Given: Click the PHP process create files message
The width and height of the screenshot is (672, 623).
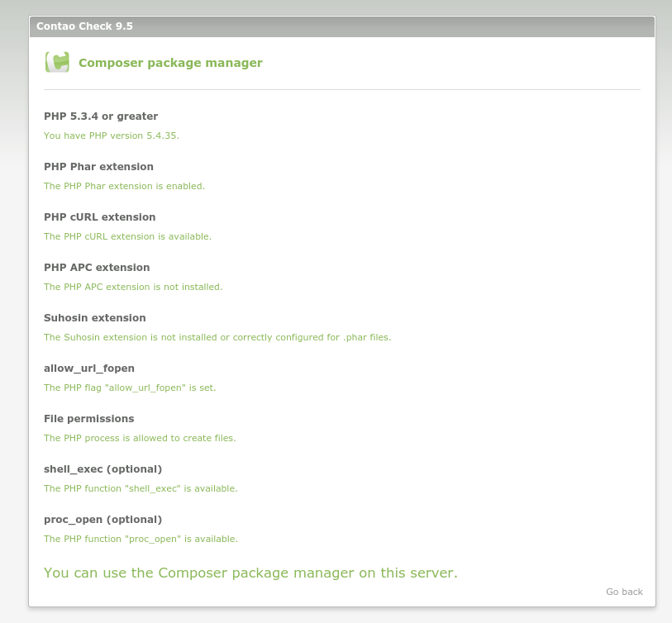Looking at the screenshot, I should 140,438.
